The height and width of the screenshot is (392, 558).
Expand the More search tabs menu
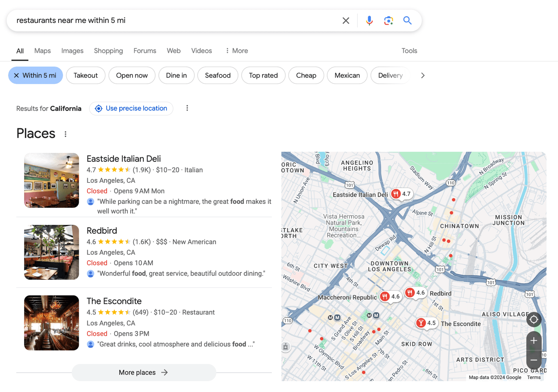(x=237, y=51)
